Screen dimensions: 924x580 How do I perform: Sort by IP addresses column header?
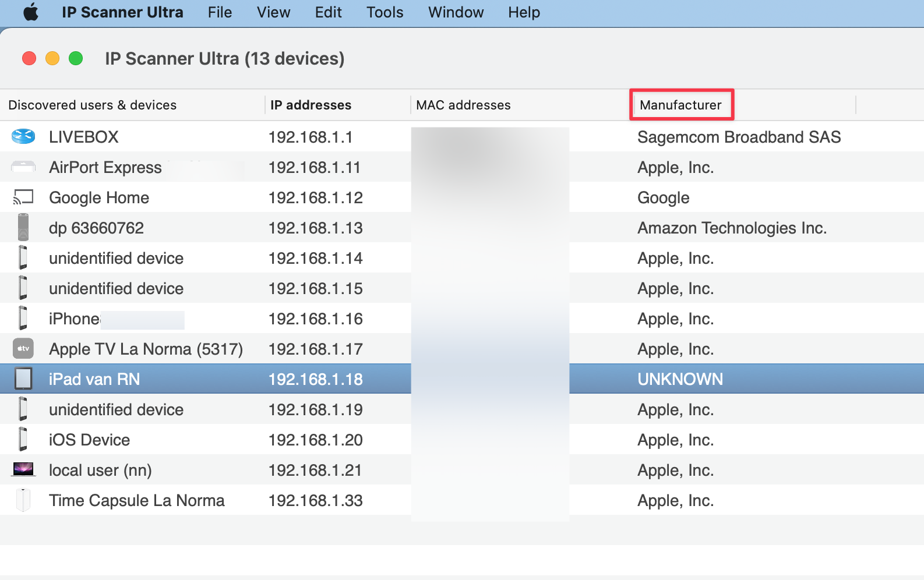(311, 105)
